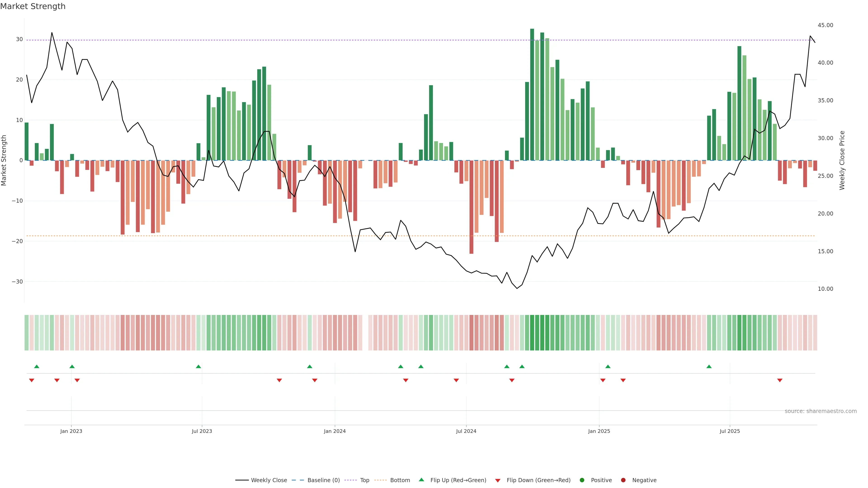Click the source: sharemaestro.com text
The width and height of the screenshot is (868, 488).
click(x=821, y=411)
